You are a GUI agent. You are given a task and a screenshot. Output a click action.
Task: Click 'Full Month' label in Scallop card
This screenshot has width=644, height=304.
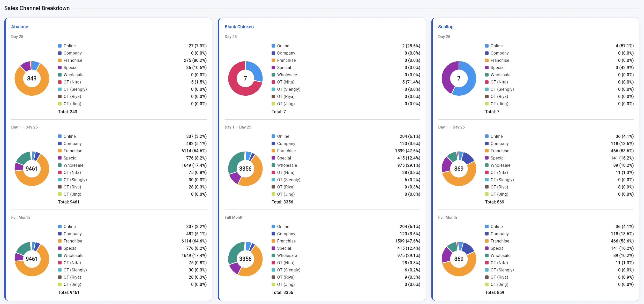[x=447, y=217]
